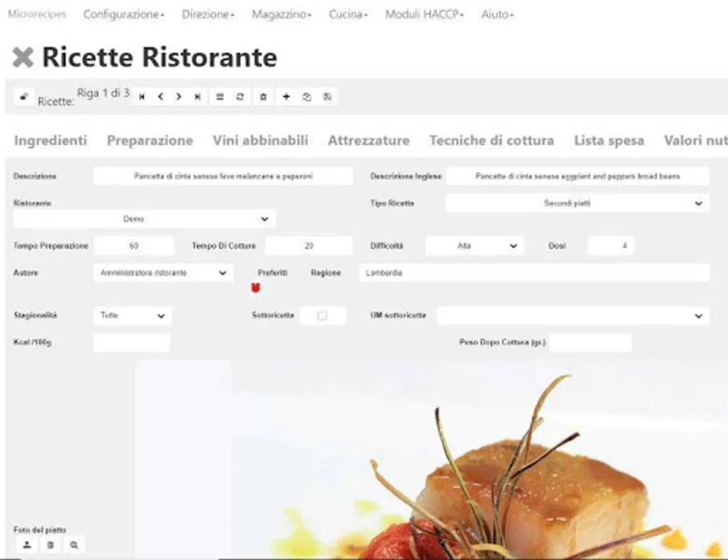This screenshot has width=728, height=560.
Task: Open the Moduli HACCP menu
Action: tap(424, 14)
